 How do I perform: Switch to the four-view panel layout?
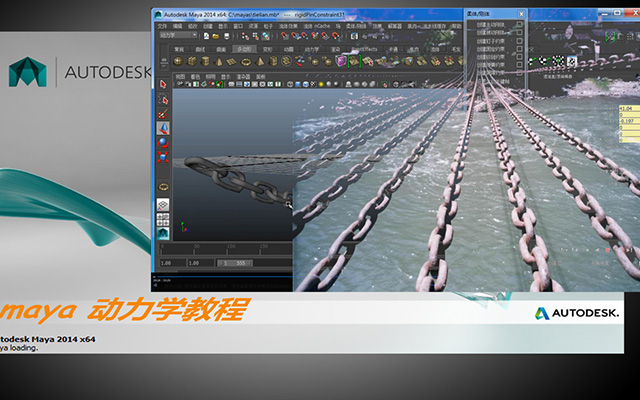[x=163, y=220]
